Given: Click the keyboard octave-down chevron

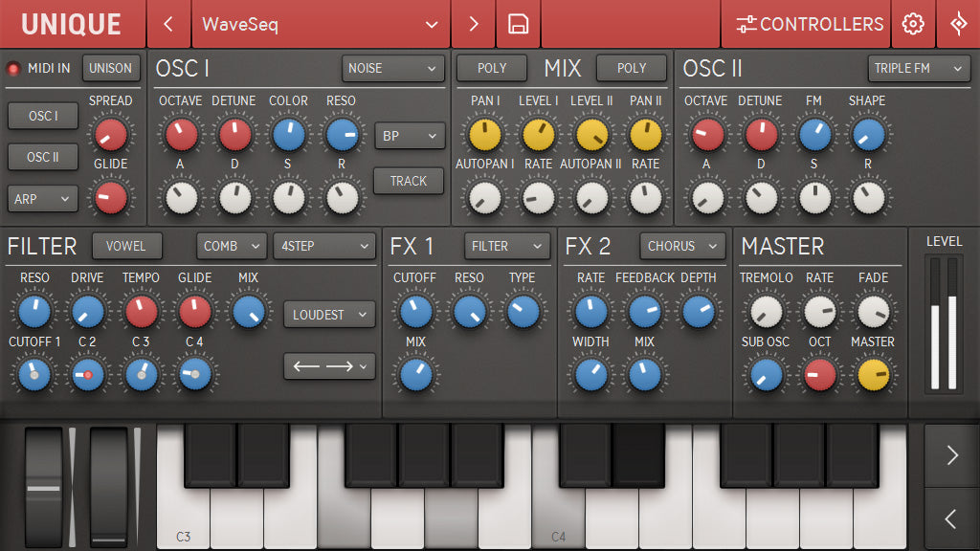Looking at the screenshot, I should [950, 518].
